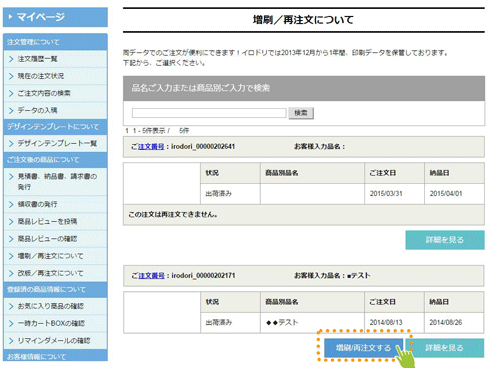Screen dimensions: 490x368
Task: Click the 注文管理について section header
Action: 55,42
